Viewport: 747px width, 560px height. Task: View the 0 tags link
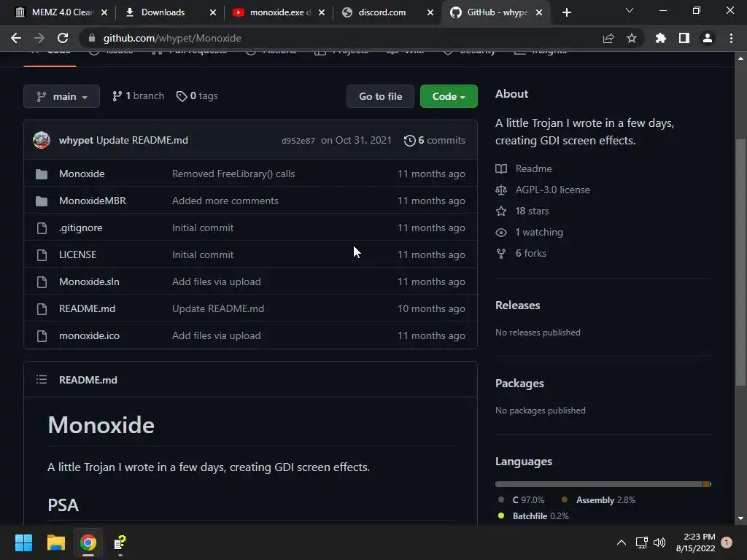(x=197, y=96)
